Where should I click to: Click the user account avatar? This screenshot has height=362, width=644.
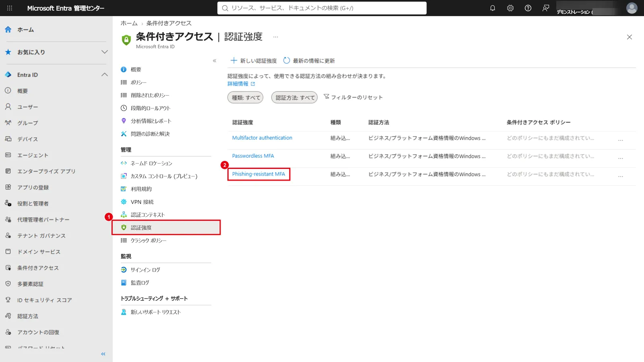(x=632, y=8)
